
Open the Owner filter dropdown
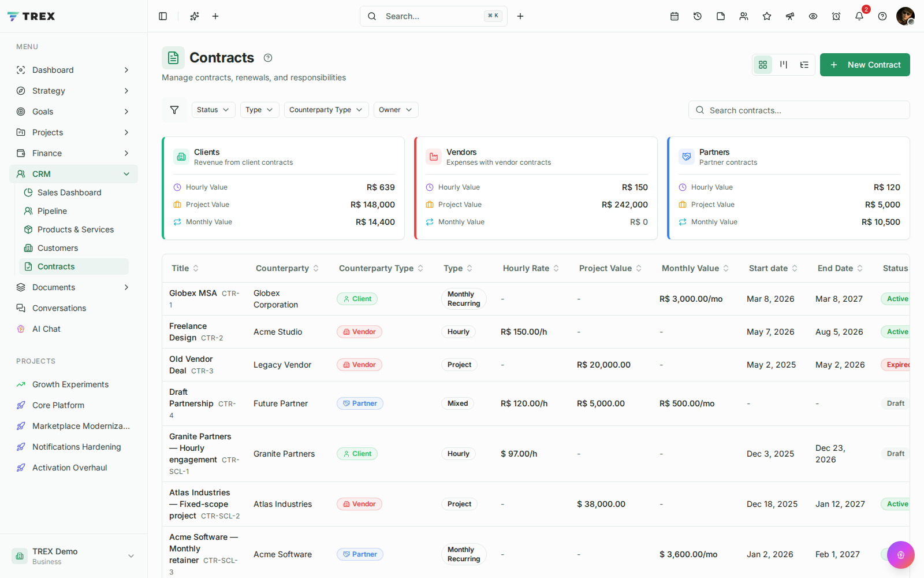pyautogui.click(x=396, y=110)
